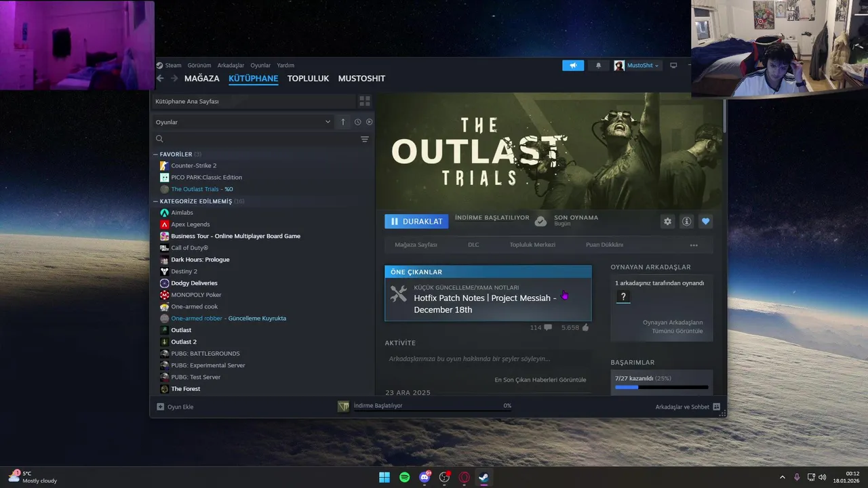Screen dimensions: 868x488
Task: Show hidden tray icons chevron
Action: click(x=782, y=477)
